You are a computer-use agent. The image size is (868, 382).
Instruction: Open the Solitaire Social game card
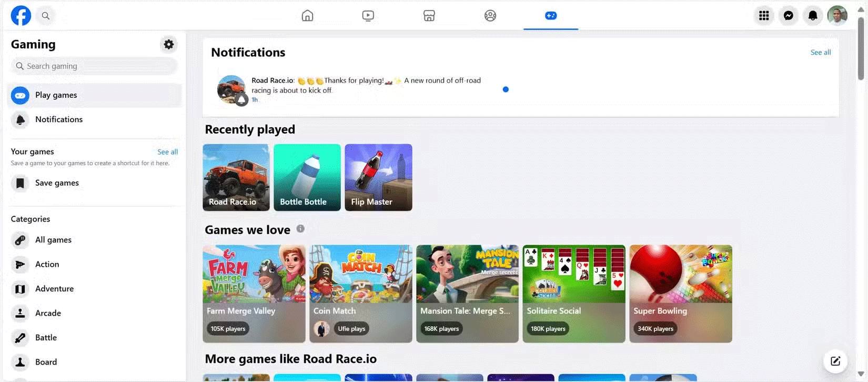coord(574,294)
